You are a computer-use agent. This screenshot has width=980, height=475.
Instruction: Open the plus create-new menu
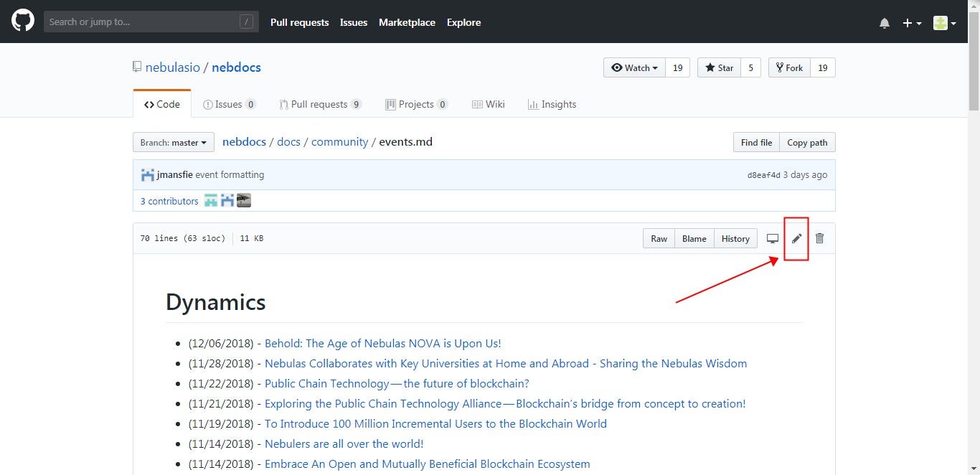pyautogui.click(x=912, y=23)
